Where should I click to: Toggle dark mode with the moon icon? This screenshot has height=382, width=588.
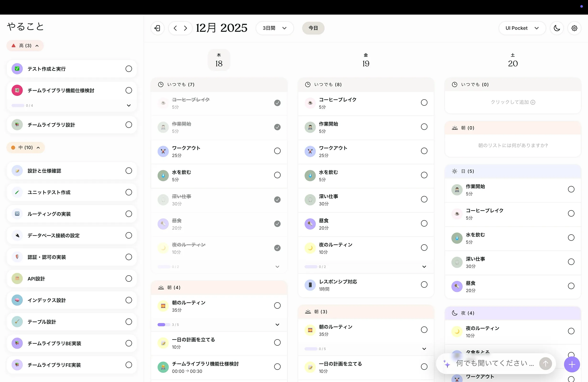click(557, 28)
